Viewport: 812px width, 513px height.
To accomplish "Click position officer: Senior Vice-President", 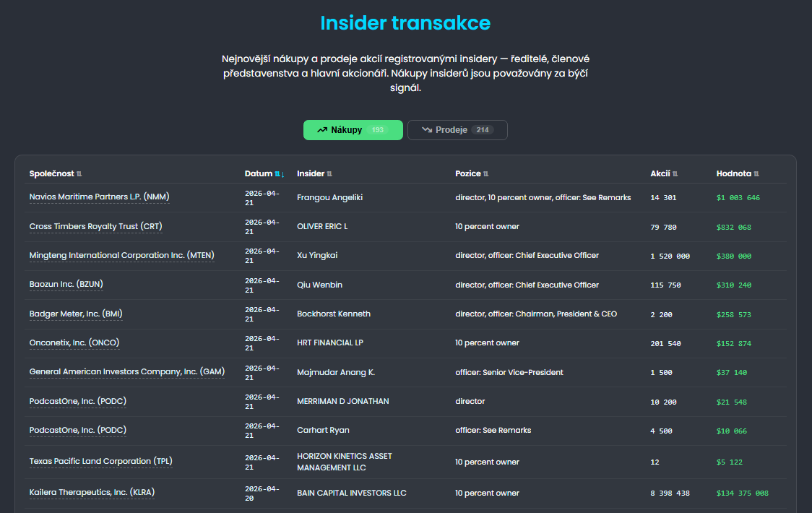I will [x=509, y=373].
